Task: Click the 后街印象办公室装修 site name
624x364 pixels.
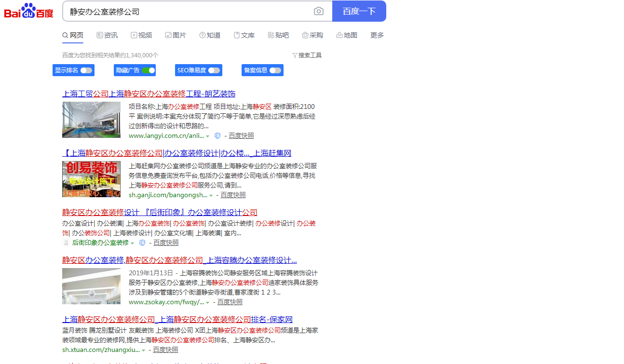Action: pos(100,243)
